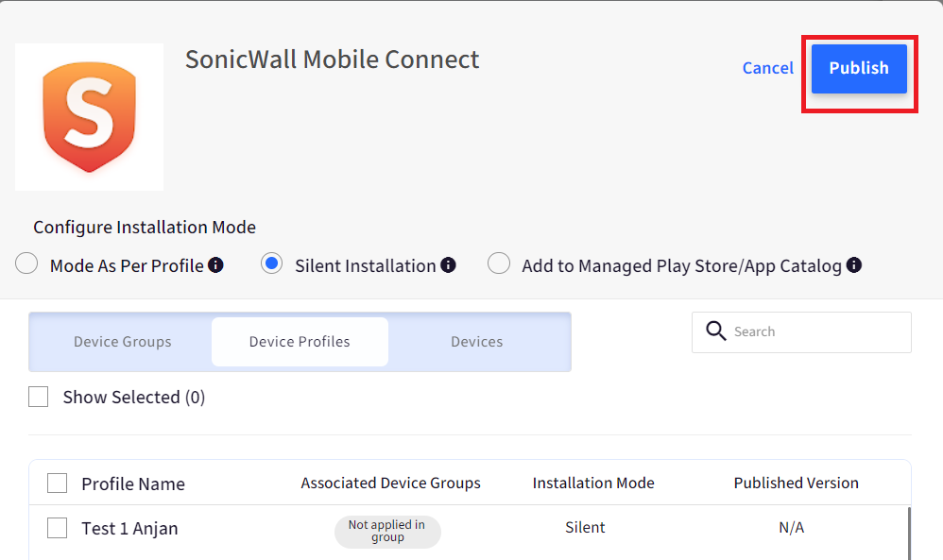943x560 pixels.
Task: Click the table's vertical scrollbar
Action: (909, 534)
